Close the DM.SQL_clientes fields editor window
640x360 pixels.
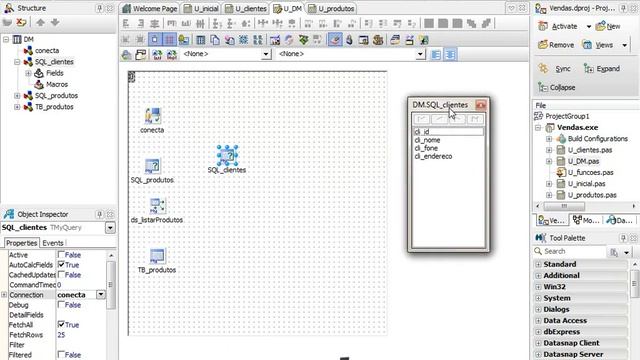[x=480, y=105]
